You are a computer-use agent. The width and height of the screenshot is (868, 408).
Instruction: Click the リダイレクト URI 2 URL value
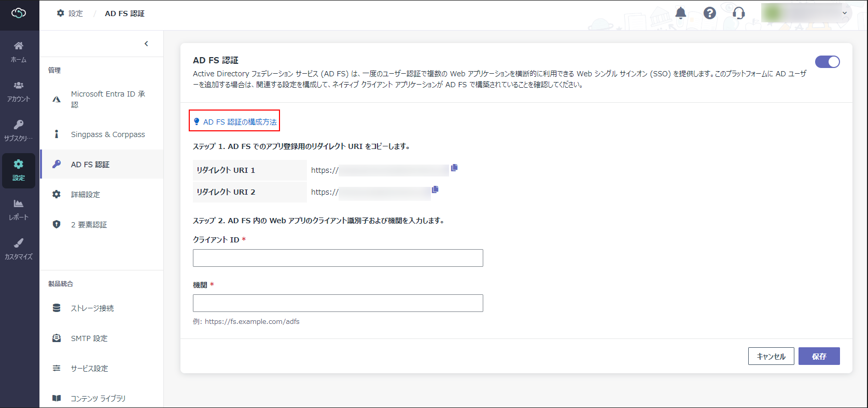coord(371,192)
